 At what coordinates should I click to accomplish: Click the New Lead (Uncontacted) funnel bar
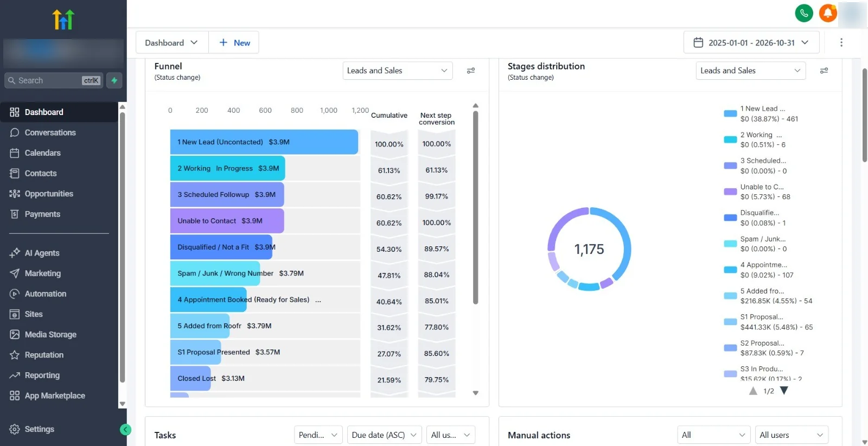[x=264, y=142]
